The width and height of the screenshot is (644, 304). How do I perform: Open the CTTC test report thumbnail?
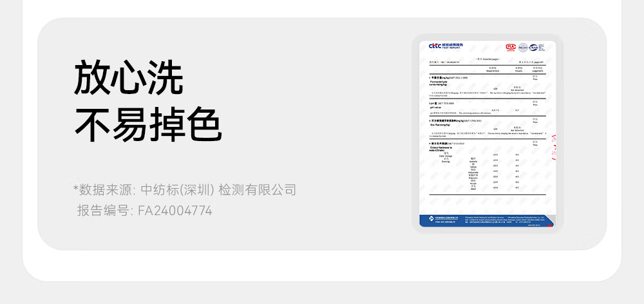(x=487, y=133)
